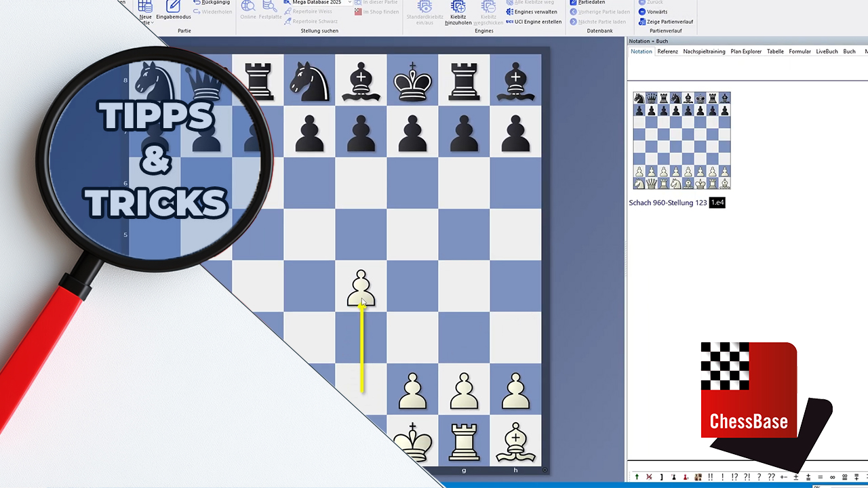Open the LiveBuch tab
Image resolution: width=868 pixels, height=488 pixels.
coord(827,52)
